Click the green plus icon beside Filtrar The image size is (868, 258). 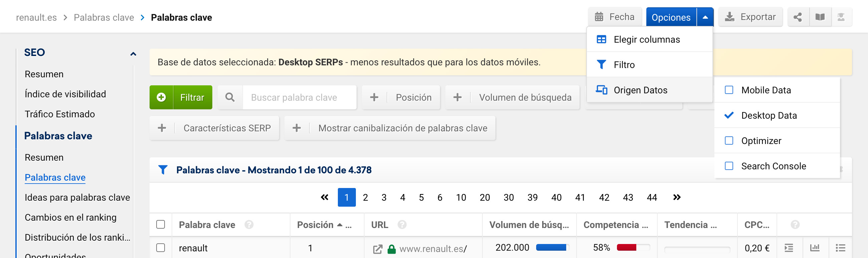(161, 97)
